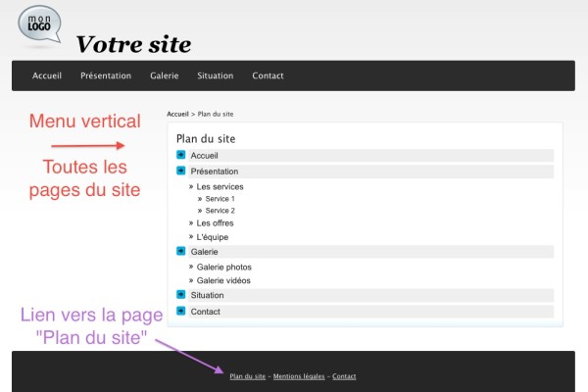Image resolution: width=588 pixels, height=392 pixels.
Task: Click the Contact link in the footer
Action: click(344, 376)
